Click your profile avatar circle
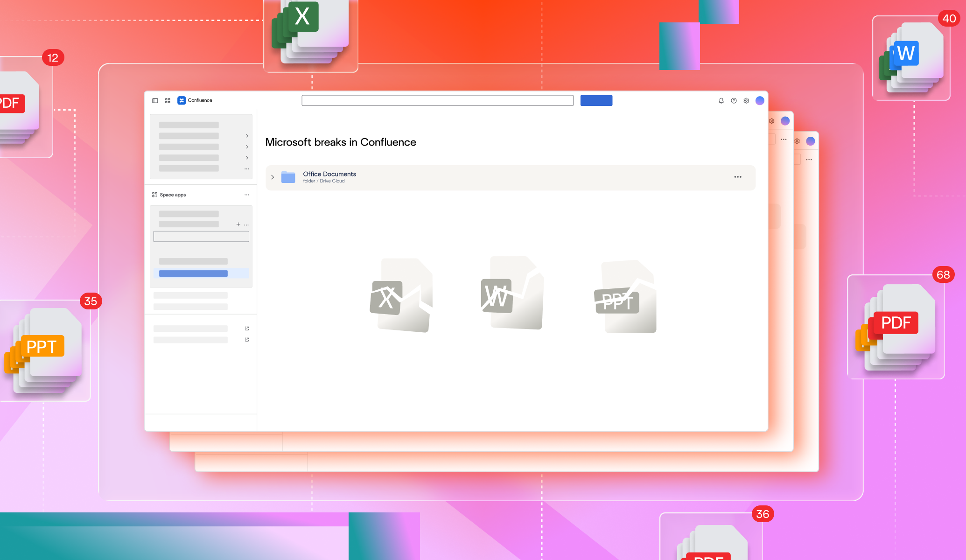966x560 pixels. pos(760,100)
